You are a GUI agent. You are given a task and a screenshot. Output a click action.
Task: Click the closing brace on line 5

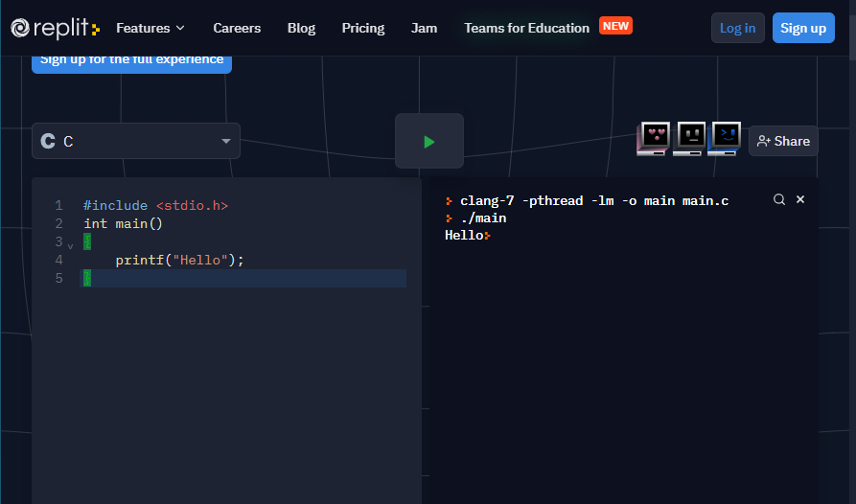pyautogui.click(x=87, y=278)
